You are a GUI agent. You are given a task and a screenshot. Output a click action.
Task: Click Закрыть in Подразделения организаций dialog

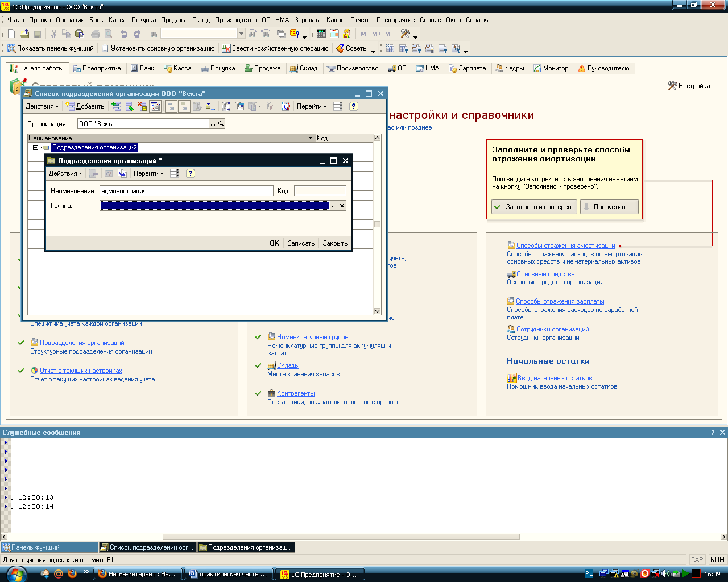tap(335, 243)
